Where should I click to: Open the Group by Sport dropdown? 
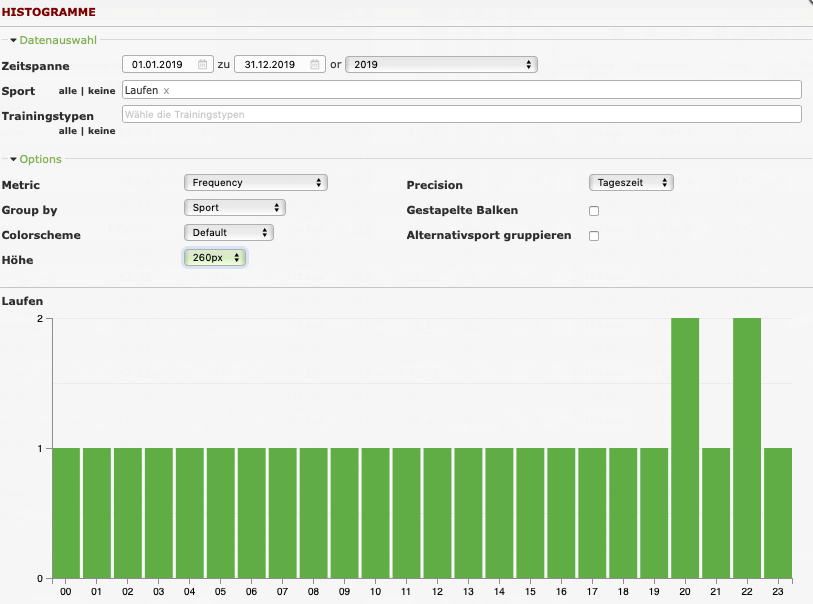(x=235, y=207)
